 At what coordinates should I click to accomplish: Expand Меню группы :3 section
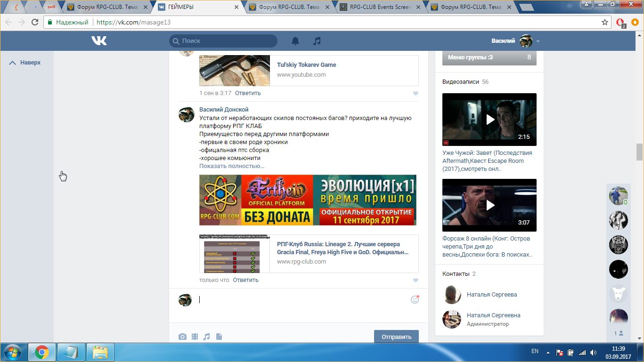pyautogui.click(x=489, y=57)
